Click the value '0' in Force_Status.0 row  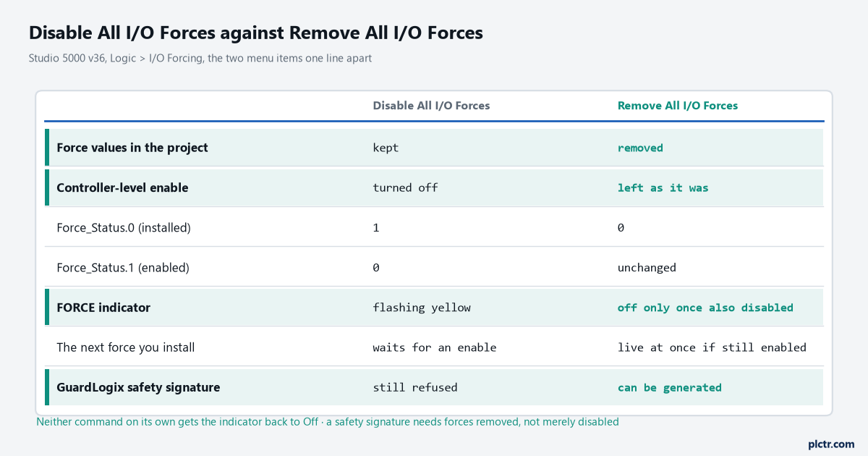(621, 227)
